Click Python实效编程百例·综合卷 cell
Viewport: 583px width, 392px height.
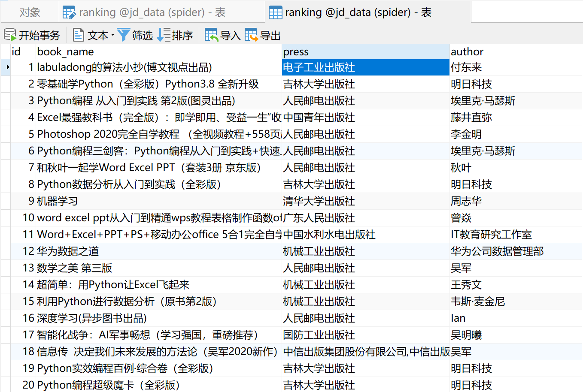(x=158, y=368)
